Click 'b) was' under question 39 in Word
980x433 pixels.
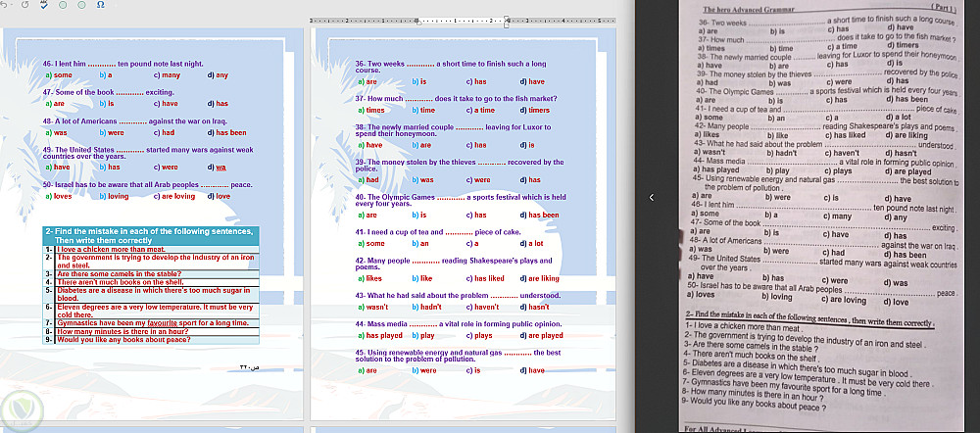point(421,180)
